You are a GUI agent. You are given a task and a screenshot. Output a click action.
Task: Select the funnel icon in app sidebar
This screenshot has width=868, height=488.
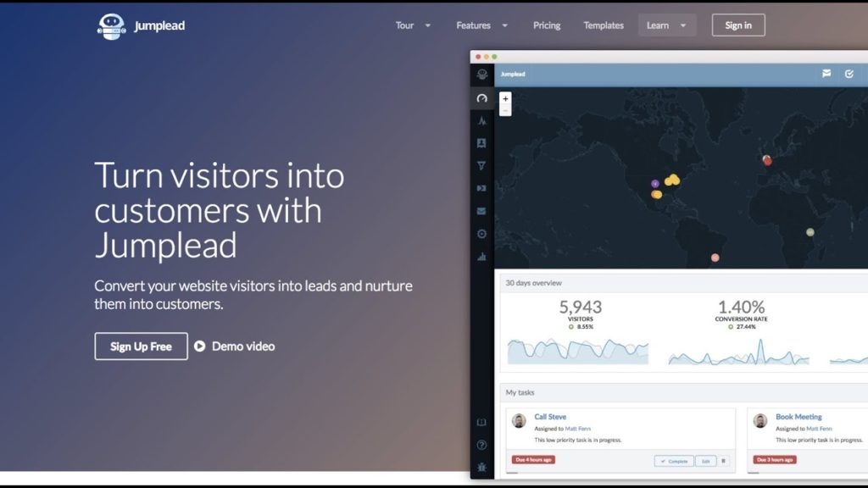[x=481, y=165]
